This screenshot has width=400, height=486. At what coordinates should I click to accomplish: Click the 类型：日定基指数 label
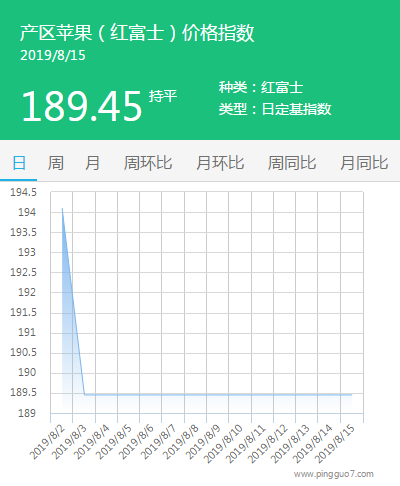[x=275, y=109]
